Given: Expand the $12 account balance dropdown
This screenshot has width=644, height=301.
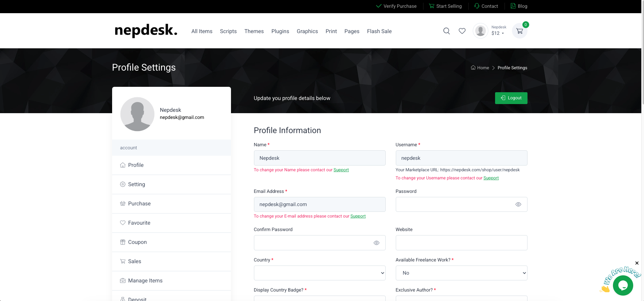Looking at the screenshot, I should pos(498,33).
